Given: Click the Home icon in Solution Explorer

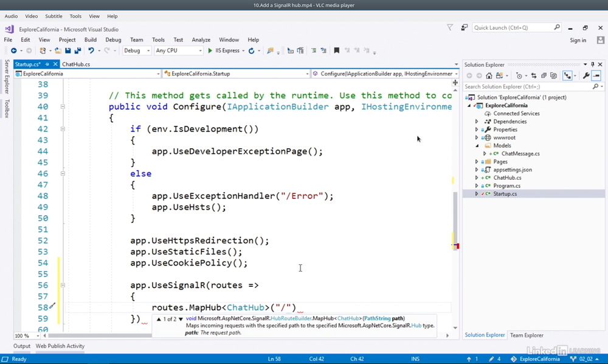Looking at the screenshot, I should tap(489, 75).
